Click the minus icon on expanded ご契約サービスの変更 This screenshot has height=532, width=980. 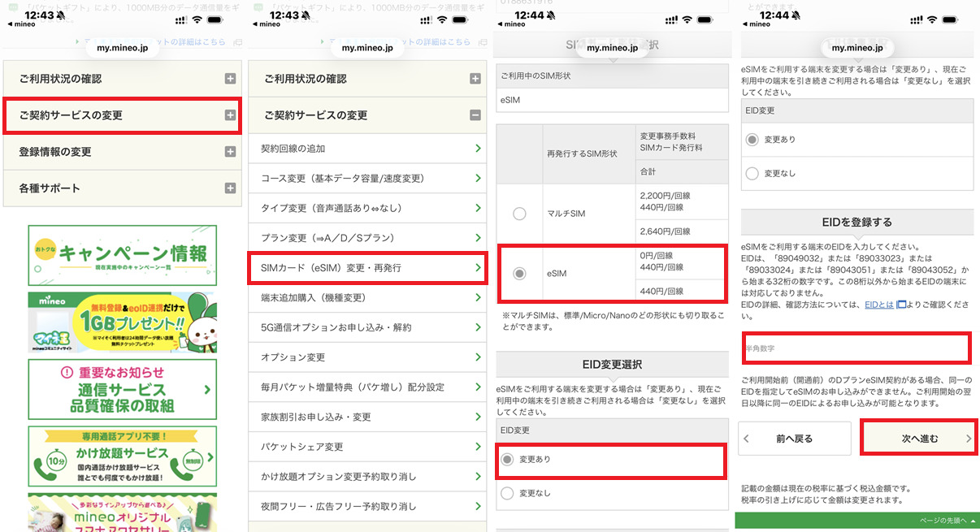coord(475,115)
